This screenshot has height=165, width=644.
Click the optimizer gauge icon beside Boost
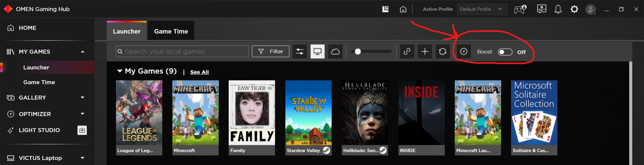(464, 51)
